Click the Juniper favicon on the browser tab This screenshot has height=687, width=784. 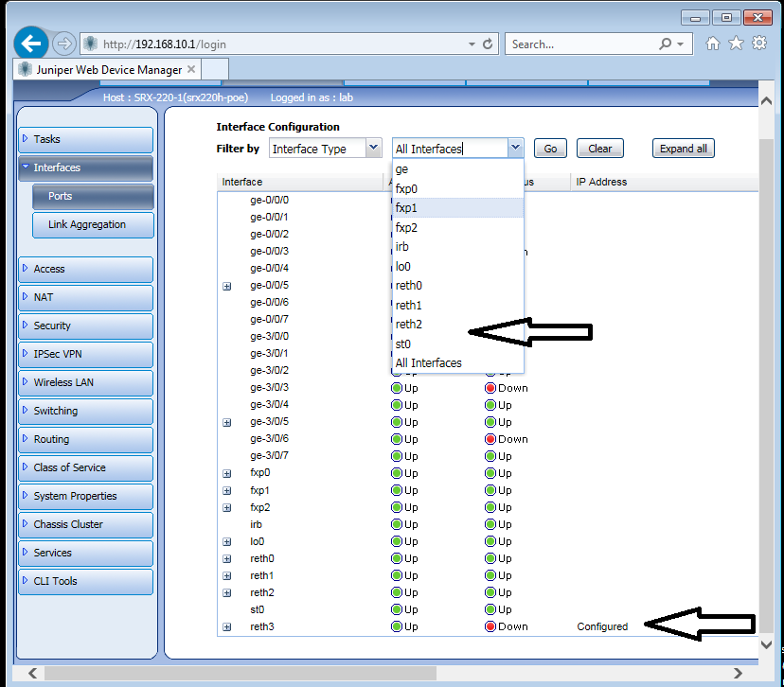[x=24, y=68]
